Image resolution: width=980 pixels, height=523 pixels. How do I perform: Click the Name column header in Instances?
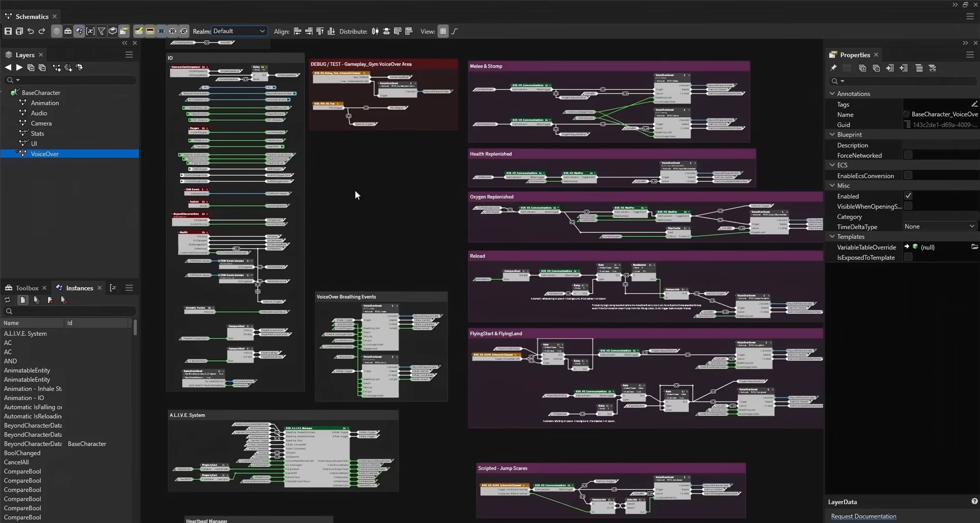11,323
